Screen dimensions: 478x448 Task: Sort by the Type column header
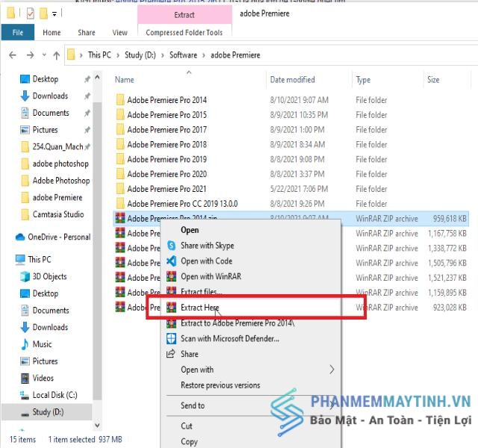[x=363, y=80]
